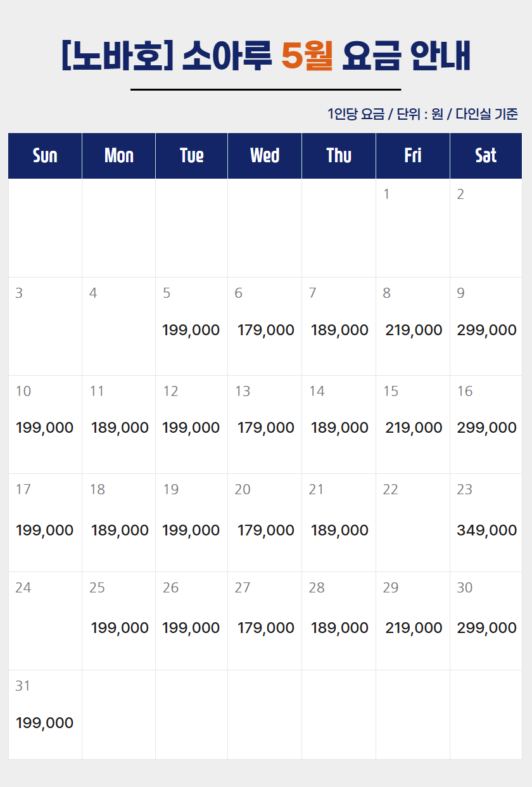Select the Wed column header

(265, 156)
